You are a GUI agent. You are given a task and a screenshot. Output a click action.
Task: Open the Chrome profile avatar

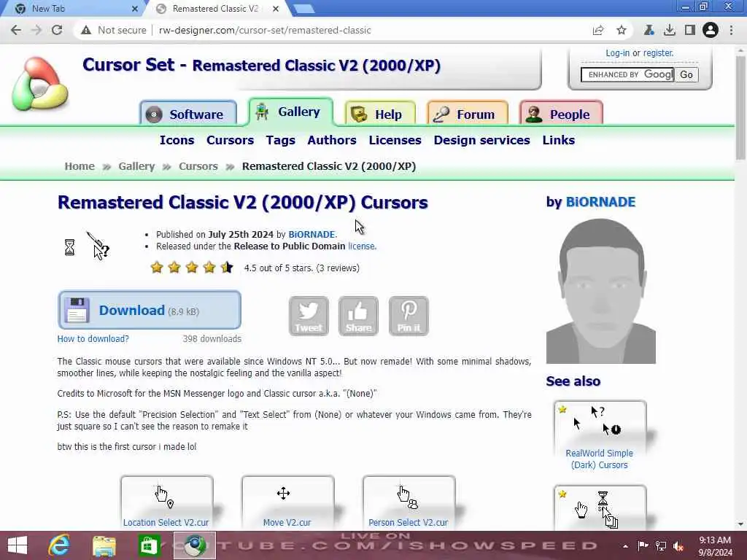point(711,30)
